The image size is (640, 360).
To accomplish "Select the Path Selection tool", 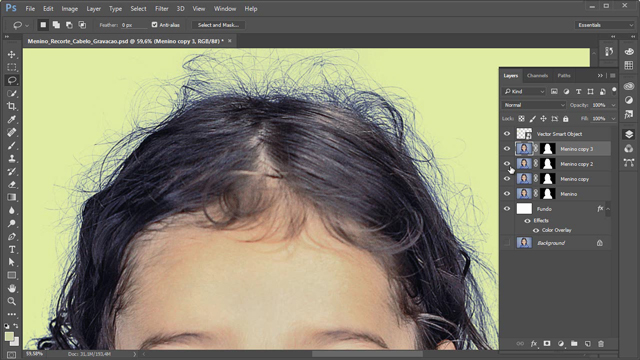I will pyautogui.click(x=11, y=262).
